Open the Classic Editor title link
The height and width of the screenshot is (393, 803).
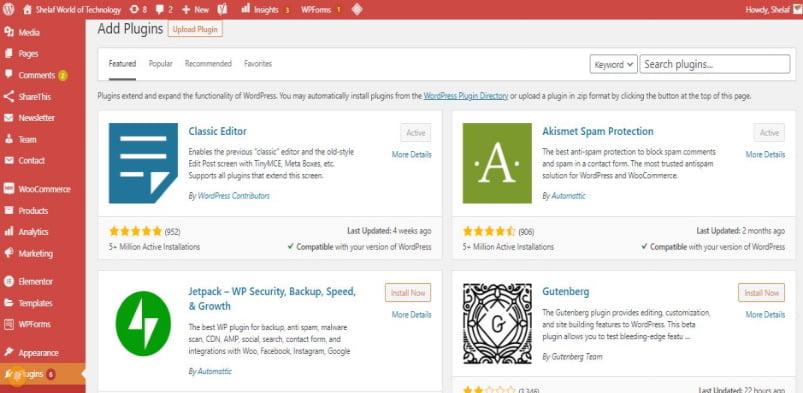218,131
